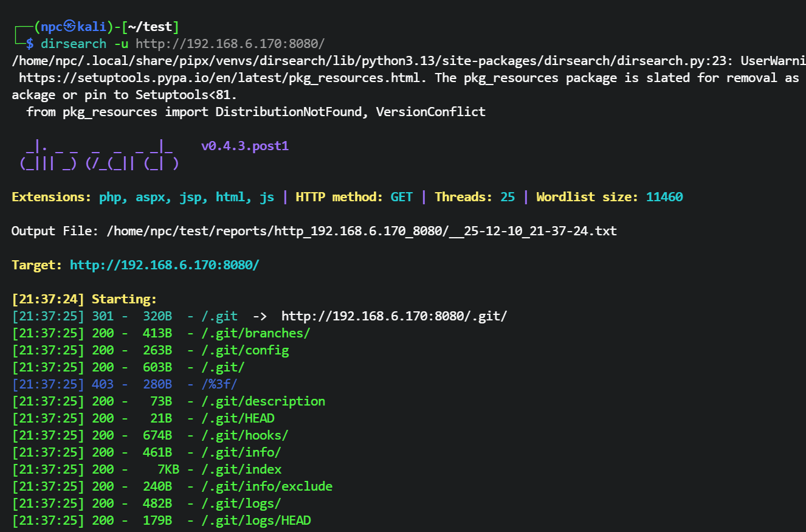Click the Kali symbol in the shell prompt
The height and width of the screenshot is (532, 806).
69,27
